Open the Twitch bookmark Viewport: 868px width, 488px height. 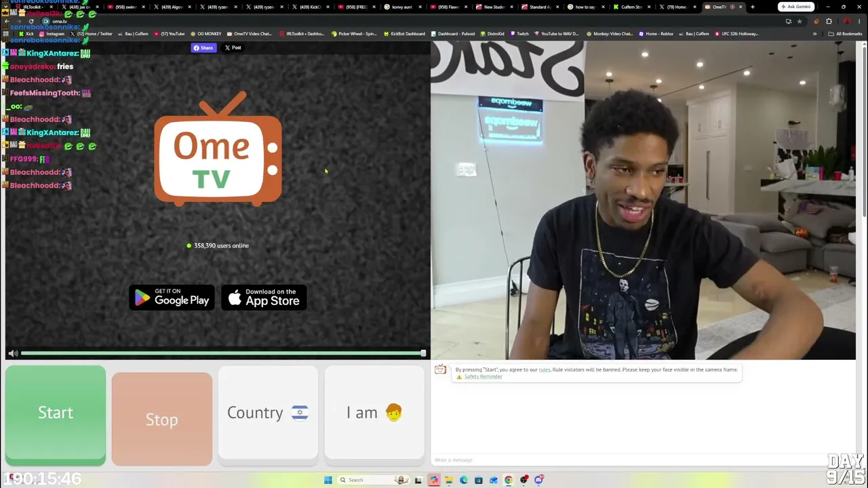519,34
